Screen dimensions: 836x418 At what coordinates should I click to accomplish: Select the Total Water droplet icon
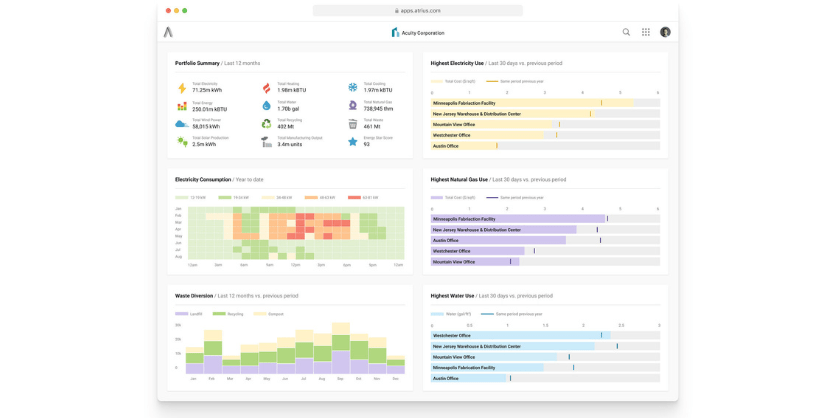[x=266, y=106]
